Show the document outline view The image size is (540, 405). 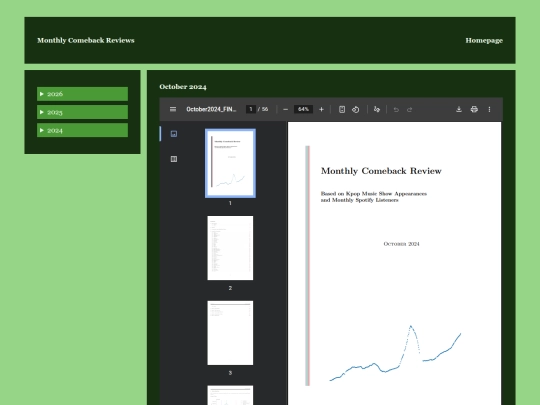coord(174,159)
